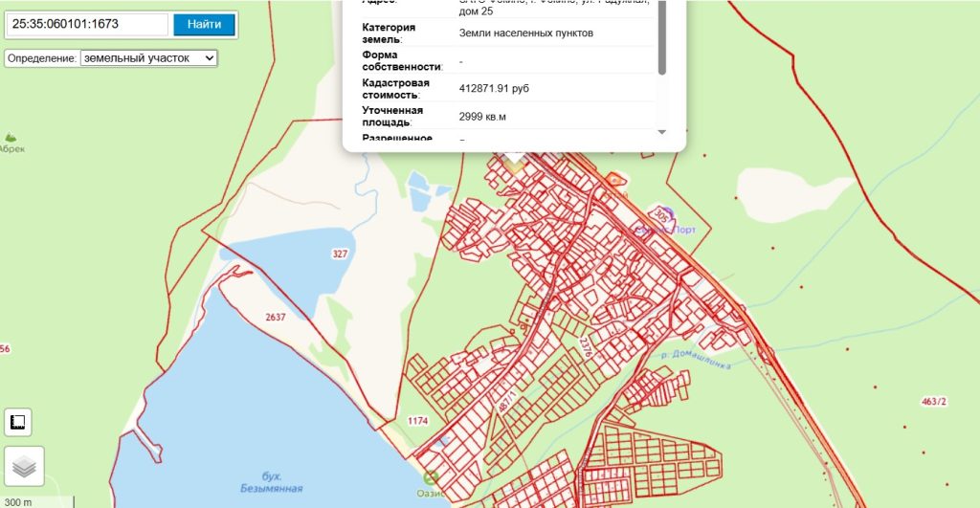Open the Определение type dropdown

pyautogui.click(x=148, y=58)
